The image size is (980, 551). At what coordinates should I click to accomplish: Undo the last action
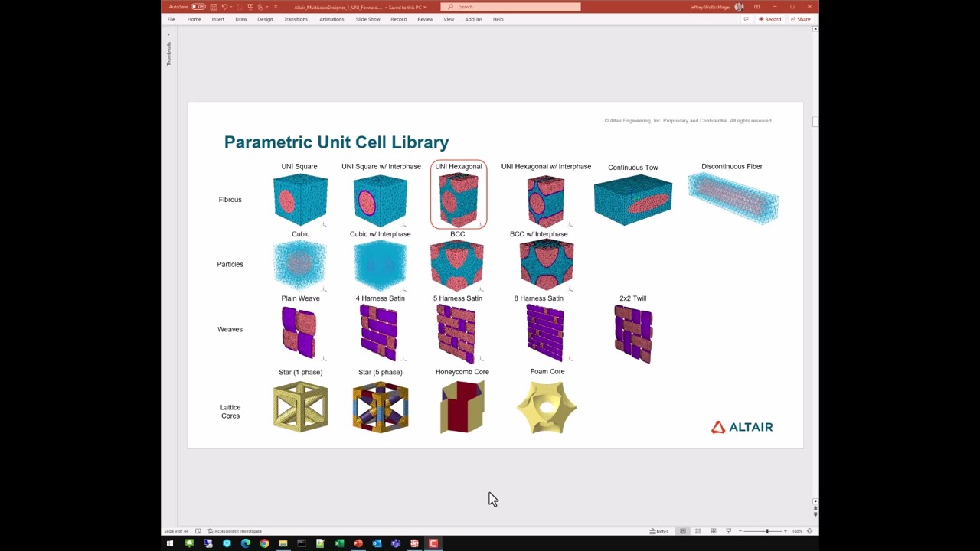click(224, 7)
